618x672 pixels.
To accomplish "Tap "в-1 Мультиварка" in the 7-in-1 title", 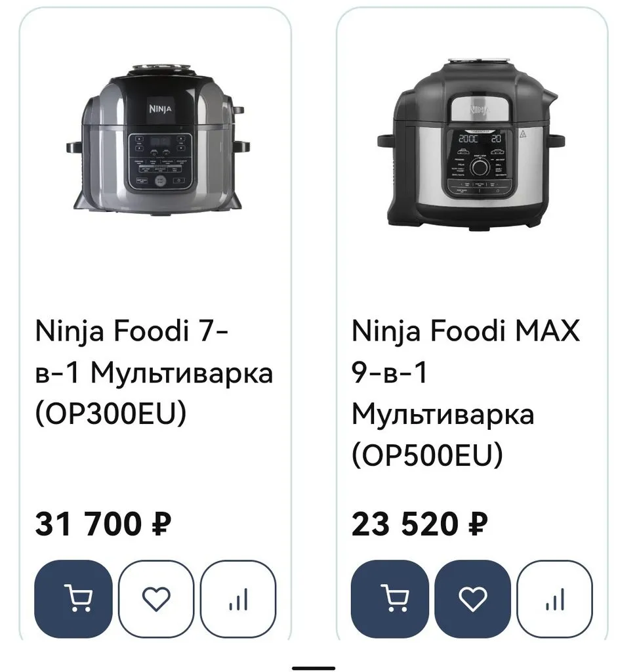I will (154, 373).
